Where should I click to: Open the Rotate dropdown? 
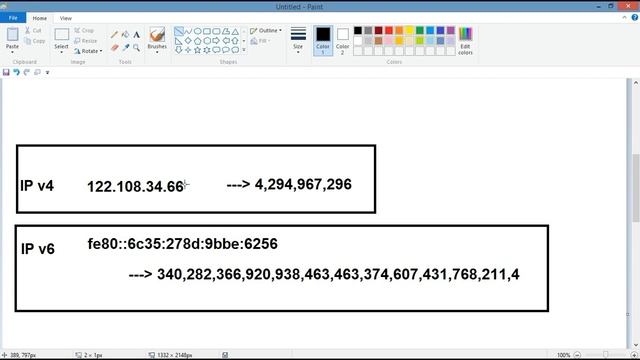88,51
